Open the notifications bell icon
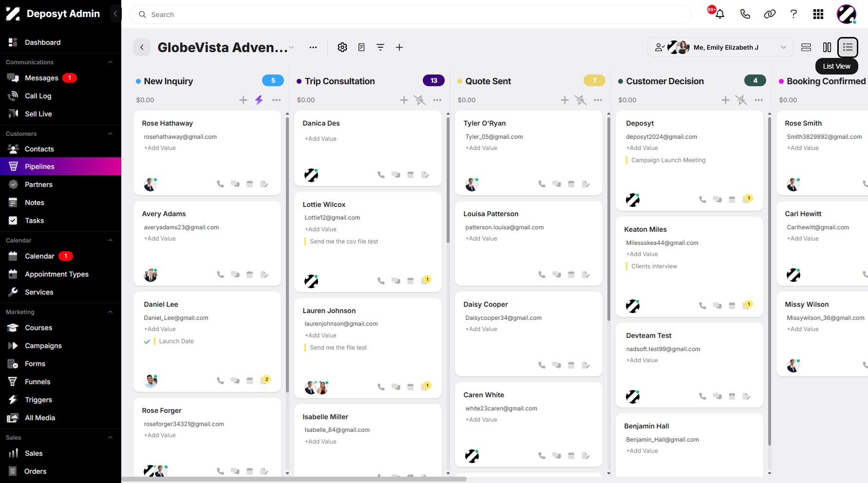Viewport: 868px width, 483px height. [x=719, y=14]
